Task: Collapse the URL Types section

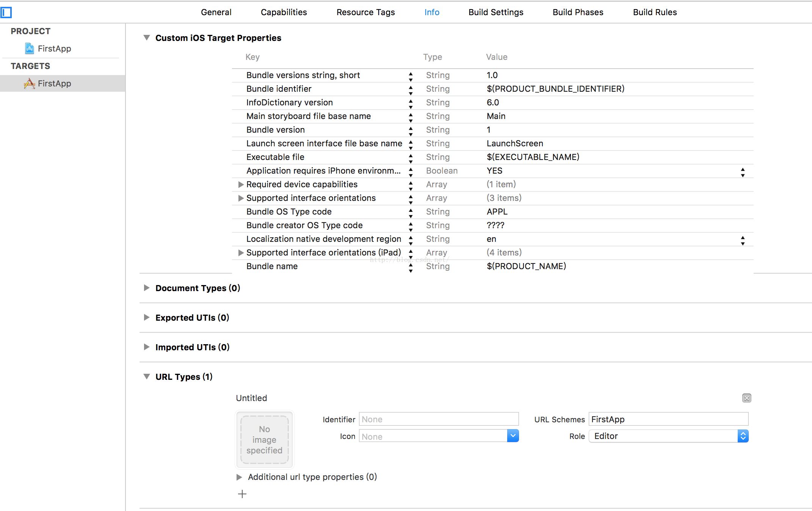Action: tap(147, 376)
